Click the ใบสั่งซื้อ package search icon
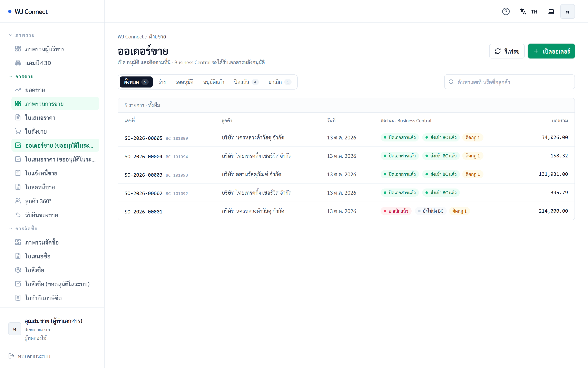588x368 pixels. pos(18,270)
